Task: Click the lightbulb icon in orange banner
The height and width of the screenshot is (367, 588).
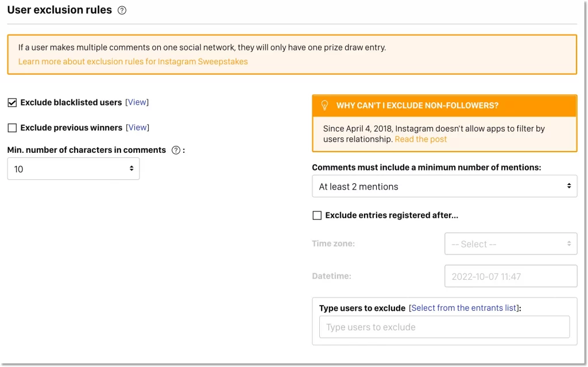Action: click(325, 106)
